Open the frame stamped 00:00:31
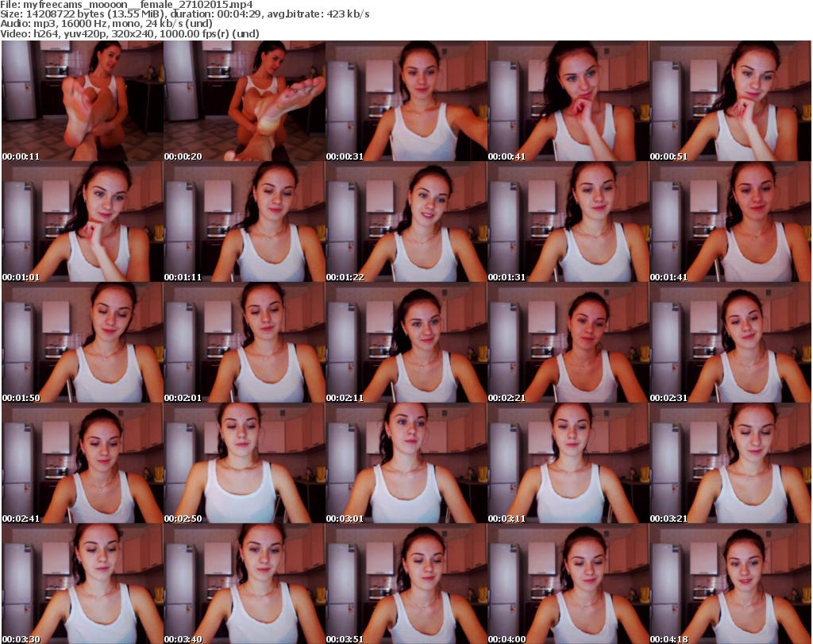 (x=406, y=101)
